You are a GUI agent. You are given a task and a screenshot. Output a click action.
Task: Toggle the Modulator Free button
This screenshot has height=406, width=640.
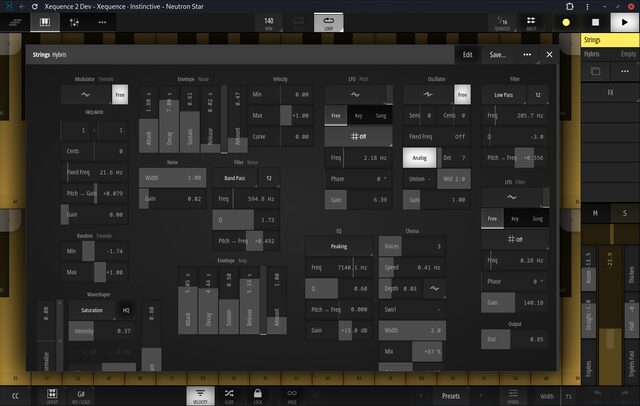click(x=120, y=95)
